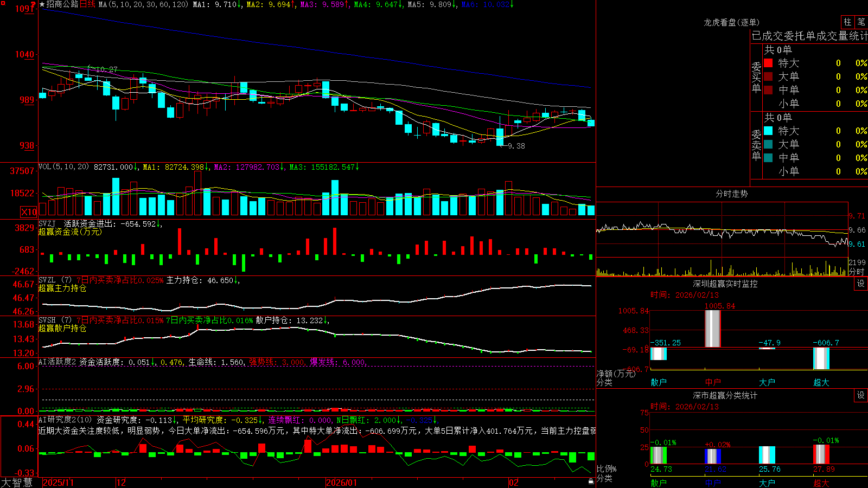Click the 超大 bar in 深圳超赢实时监控 chart

point(821,358)
